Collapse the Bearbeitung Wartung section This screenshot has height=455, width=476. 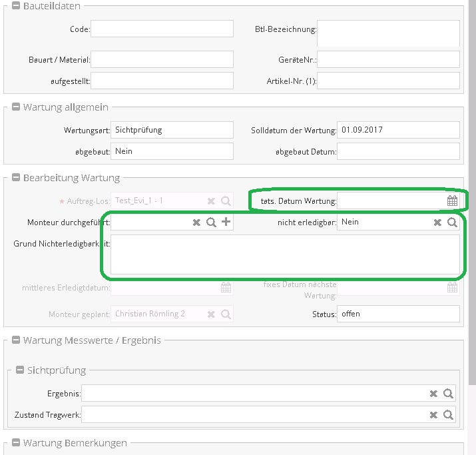tap(15, 178)
